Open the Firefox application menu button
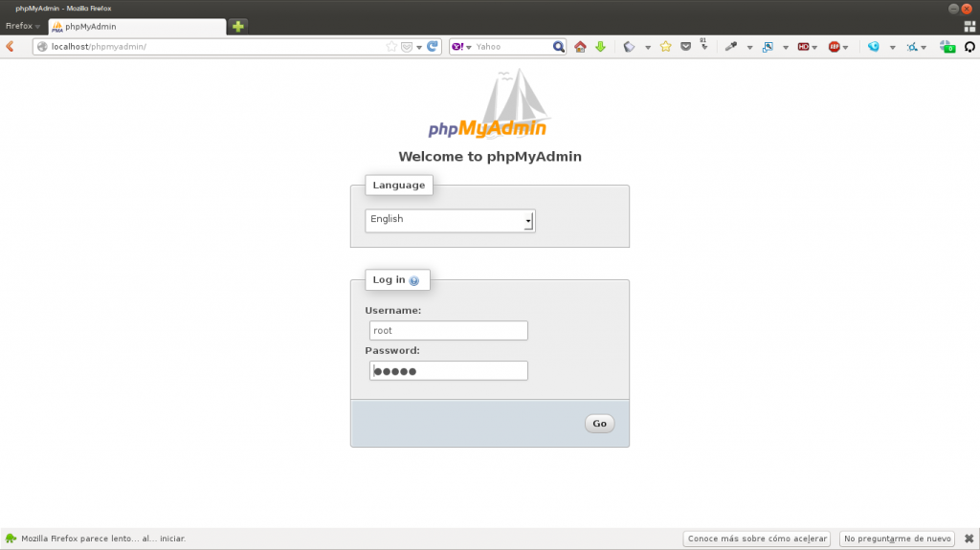 [x=23, y=26]
